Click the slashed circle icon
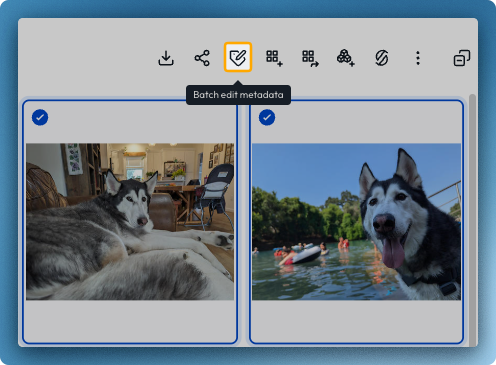Image resolution: width=496 pixels, height=365 pixels. pyautogui.click(x=382, y=58)
